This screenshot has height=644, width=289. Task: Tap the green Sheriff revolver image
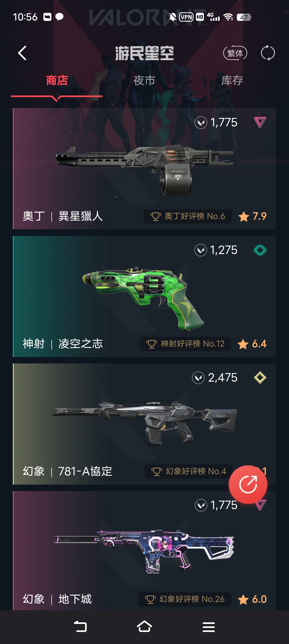tap(143, 298)
